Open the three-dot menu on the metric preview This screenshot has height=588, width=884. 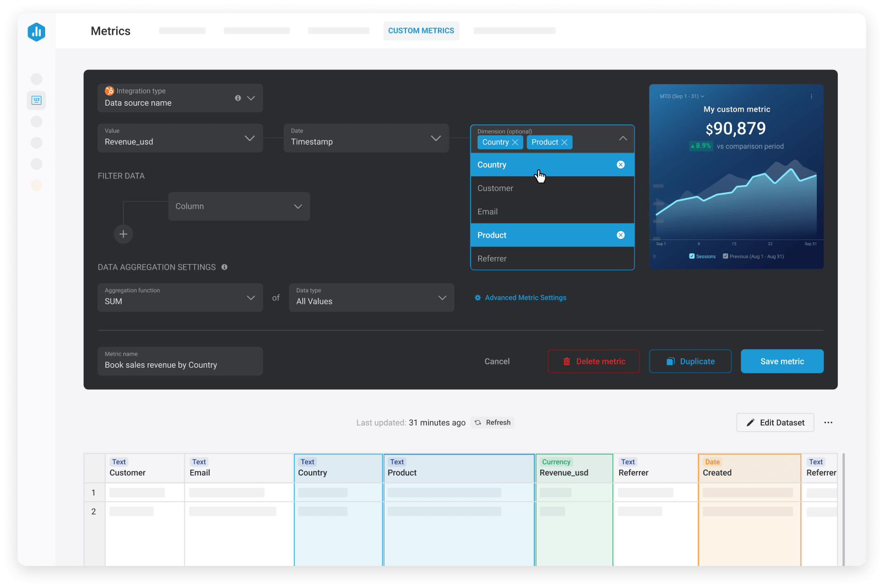tap(811, 96)
